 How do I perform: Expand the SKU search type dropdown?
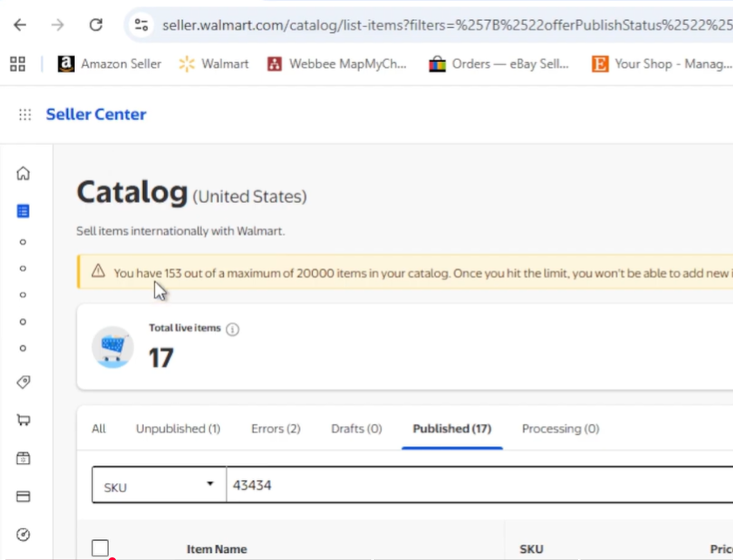pos(159,485)
